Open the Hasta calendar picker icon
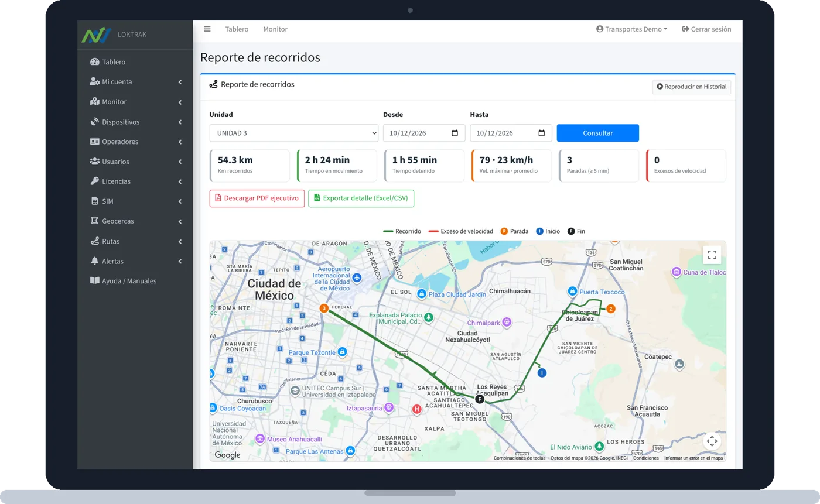 click(x=542, y=133)
